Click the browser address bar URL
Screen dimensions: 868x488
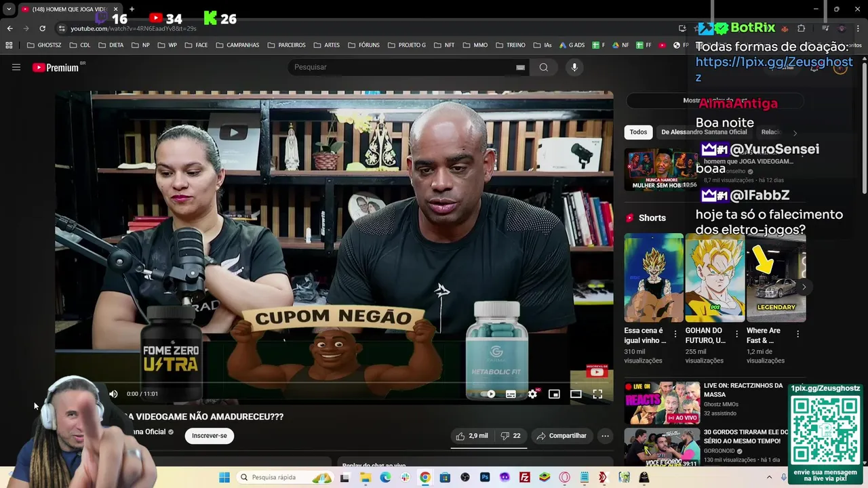[x=134, y=28]
